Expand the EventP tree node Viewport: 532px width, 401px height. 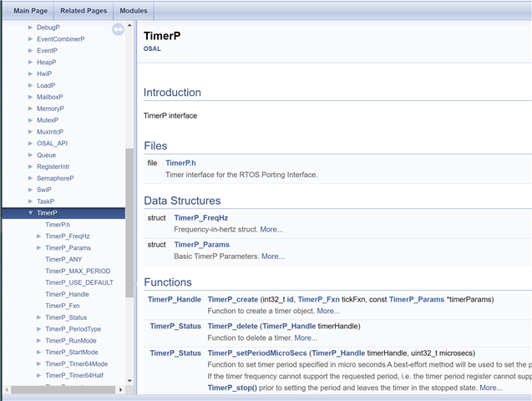pos(30,51)
